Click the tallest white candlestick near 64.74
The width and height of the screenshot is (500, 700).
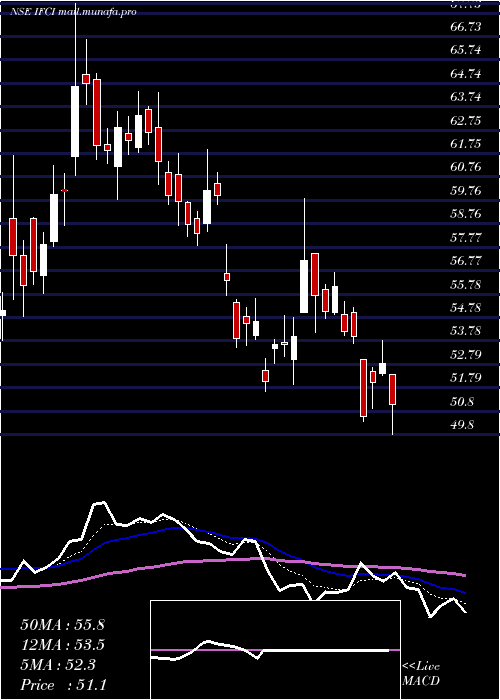pos(75,121)
